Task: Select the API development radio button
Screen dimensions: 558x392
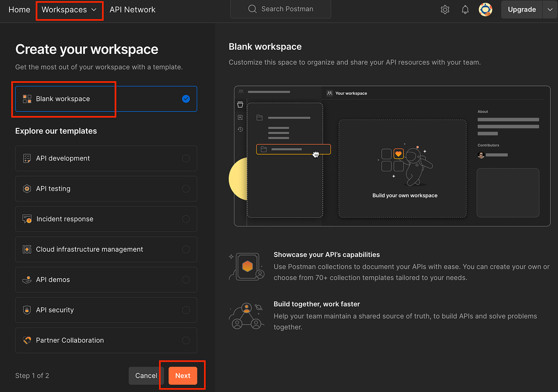Action: [x=186, y=159]
